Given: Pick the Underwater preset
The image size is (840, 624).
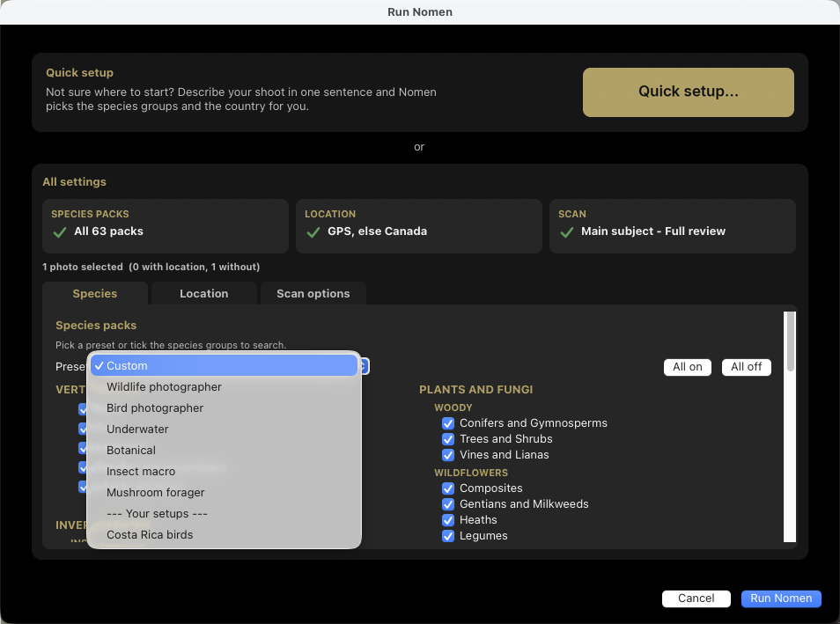Looking at the screenshot, I should [224, 429].
